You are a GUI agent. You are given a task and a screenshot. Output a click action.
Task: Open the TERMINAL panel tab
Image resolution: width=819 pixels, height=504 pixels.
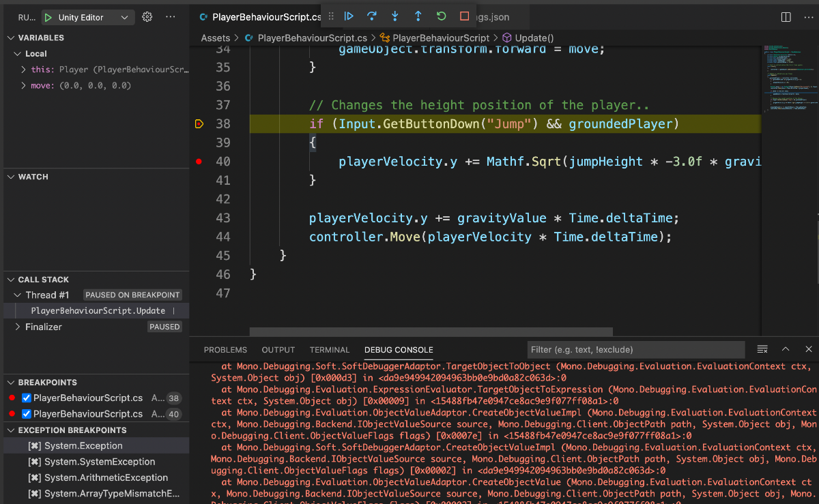coord(330,350)
